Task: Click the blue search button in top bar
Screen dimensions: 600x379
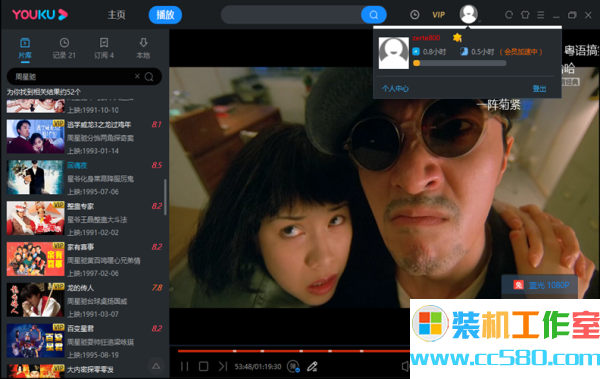Action: point(373,15)
